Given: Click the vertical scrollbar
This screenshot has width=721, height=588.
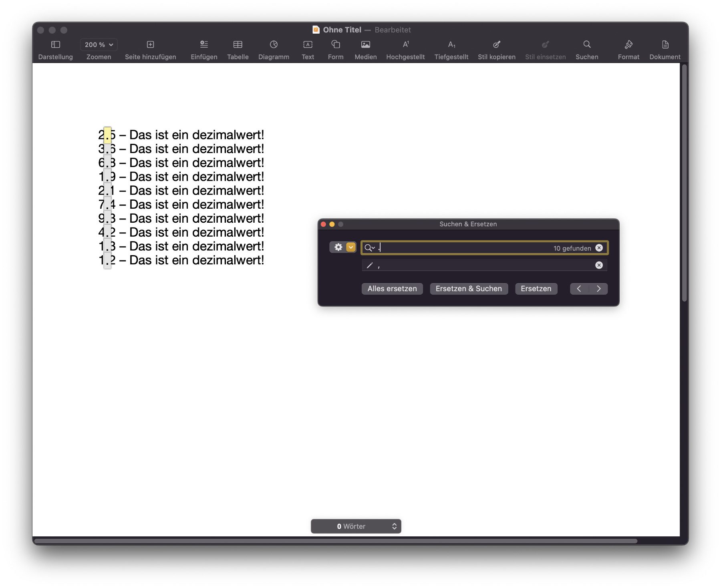Looking at the screenshot, I should 685,183.
